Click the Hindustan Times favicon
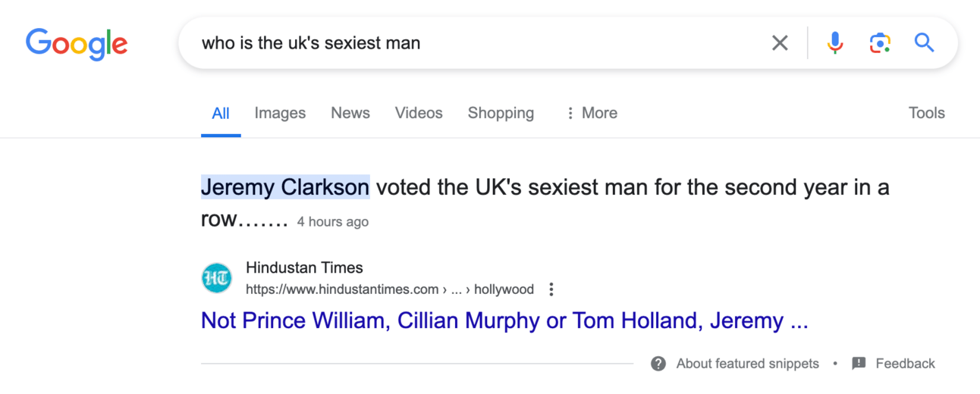The image size is (980, 394). click(217, 278)
